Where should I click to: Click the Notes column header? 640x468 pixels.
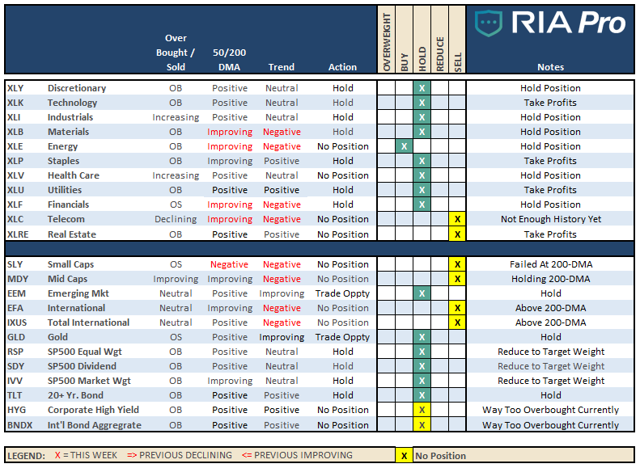[550, 67]
